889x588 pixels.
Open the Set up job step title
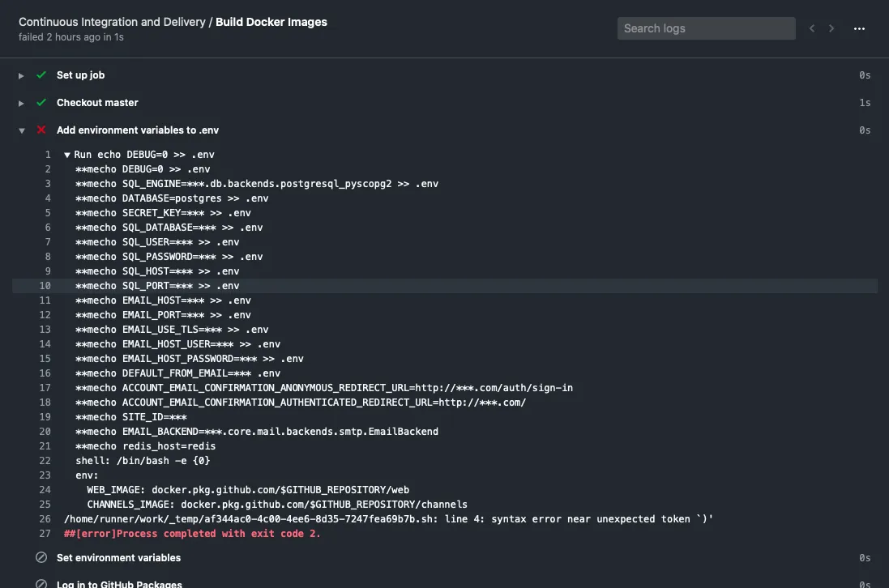pyautogui.click(x=80, y=75)
